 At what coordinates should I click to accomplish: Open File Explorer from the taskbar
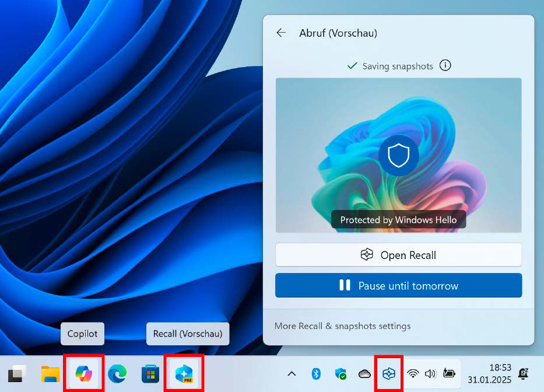51,373
